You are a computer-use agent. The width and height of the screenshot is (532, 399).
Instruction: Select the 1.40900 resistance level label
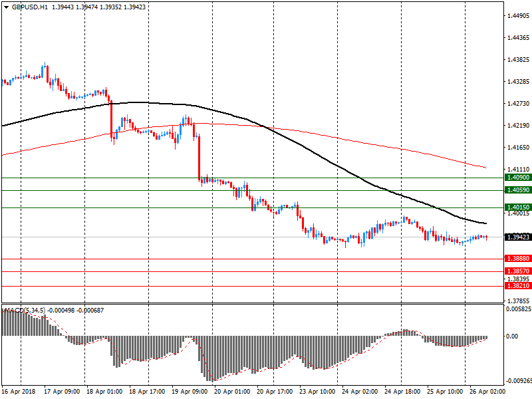pyautogui.click(x=518, y=178)
